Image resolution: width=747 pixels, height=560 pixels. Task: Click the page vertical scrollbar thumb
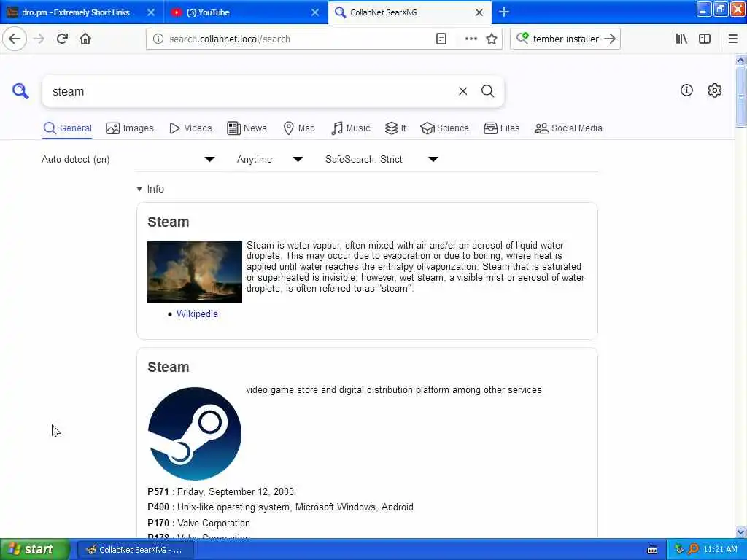[740, 97]
